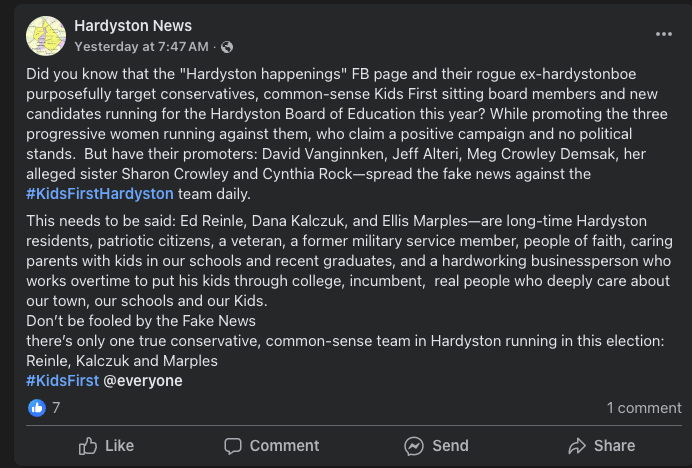Open the Hardyston News profile picture
692x468 pixels.
pos(46,36)
